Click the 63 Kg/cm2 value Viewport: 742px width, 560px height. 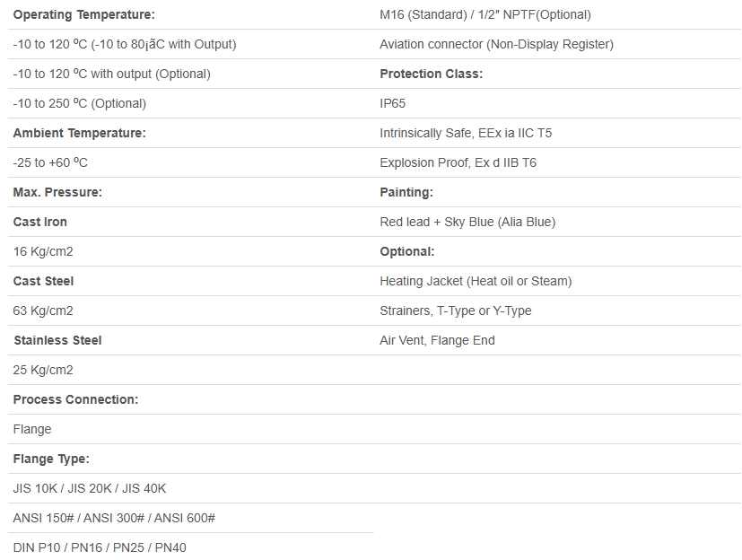43,311
